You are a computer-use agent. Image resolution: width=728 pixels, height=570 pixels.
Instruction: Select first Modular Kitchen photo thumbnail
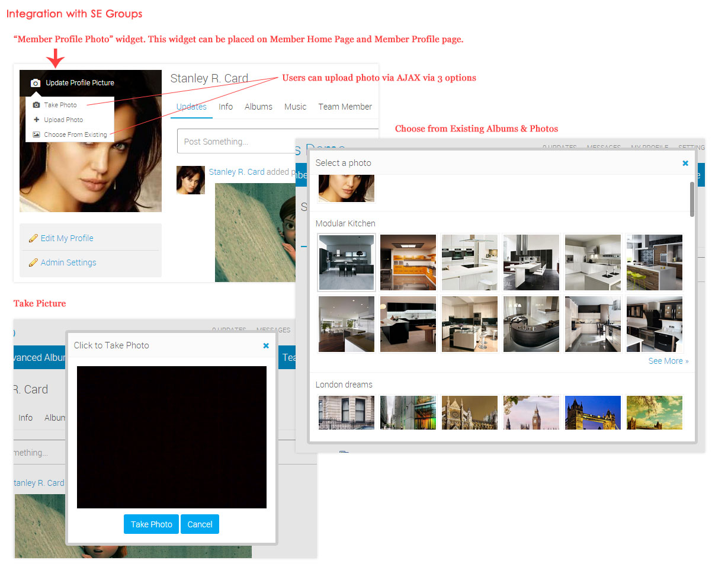point(347,262)
